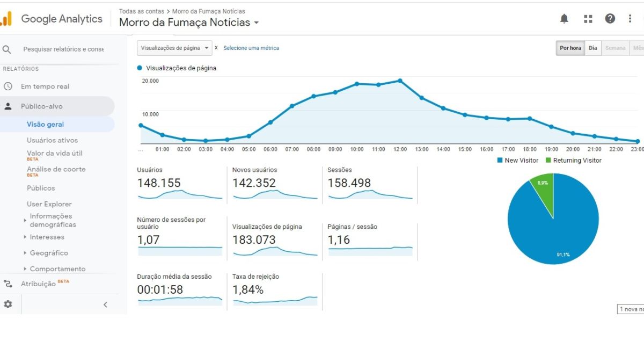This screenshot has height=363, width=644.
Task: Open the help question mark icon
Action: coord(610,19)
